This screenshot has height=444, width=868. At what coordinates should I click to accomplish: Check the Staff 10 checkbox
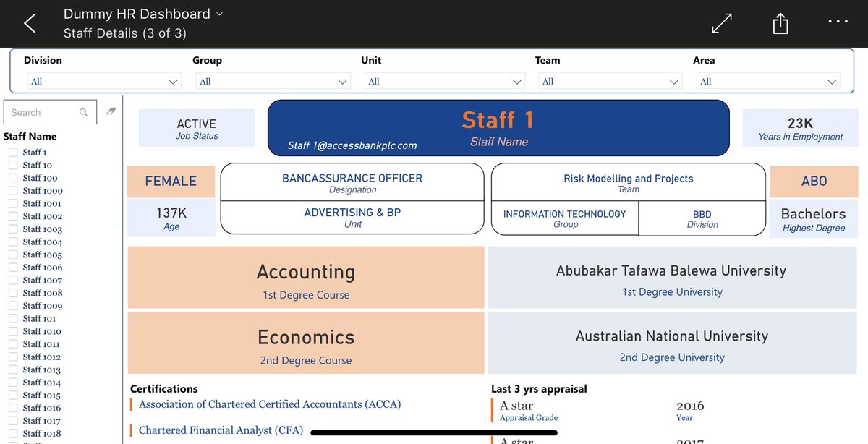coord(13,166)
